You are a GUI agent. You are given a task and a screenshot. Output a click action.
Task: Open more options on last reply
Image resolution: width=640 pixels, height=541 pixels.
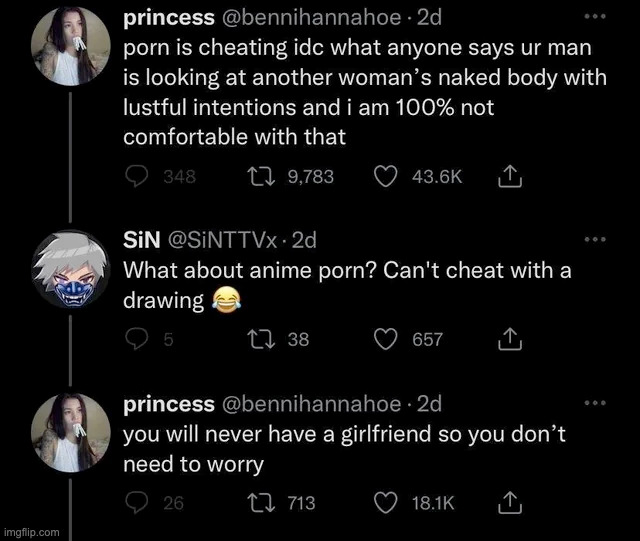[x=596, y=403]
